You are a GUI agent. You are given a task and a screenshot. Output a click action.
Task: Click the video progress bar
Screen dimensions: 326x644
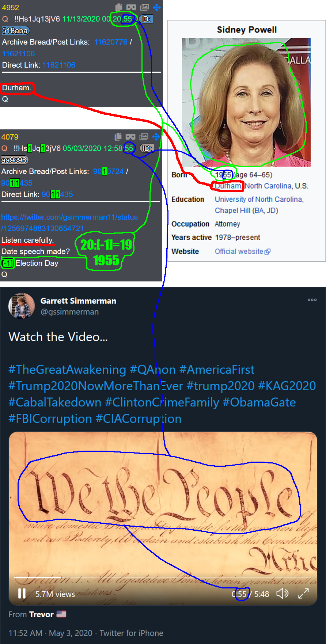coord(163,577)
